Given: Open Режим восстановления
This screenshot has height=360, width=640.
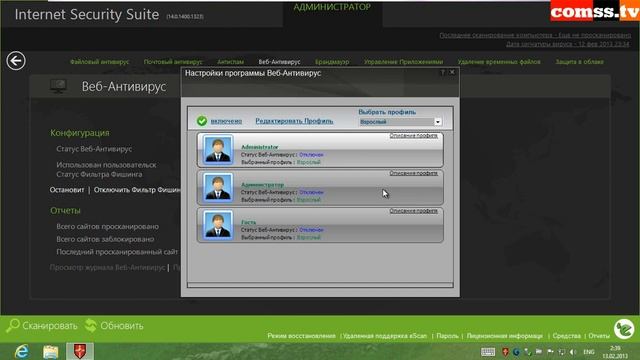Looking at the screenshot, I should 301,336.
